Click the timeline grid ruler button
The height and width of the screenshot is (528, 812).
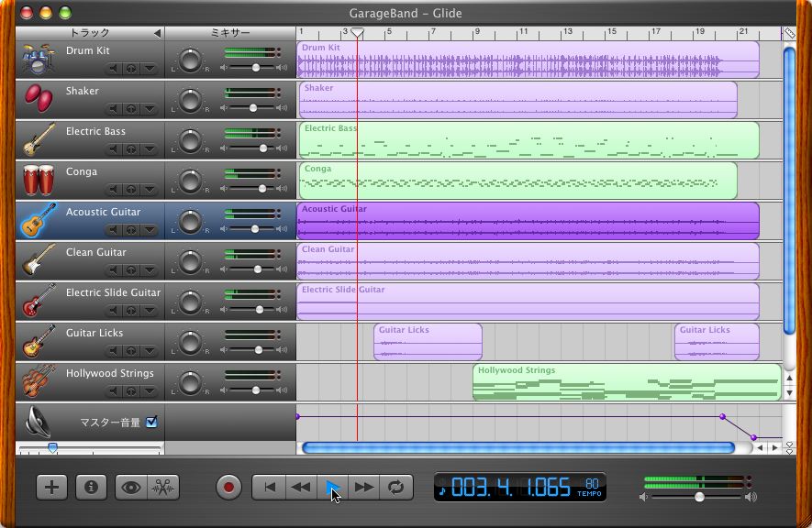coord(789,33)
